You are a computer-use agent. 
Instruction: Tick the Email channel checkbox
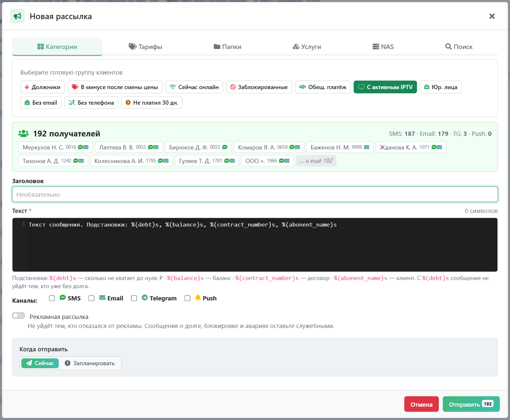tap(91, 298)
